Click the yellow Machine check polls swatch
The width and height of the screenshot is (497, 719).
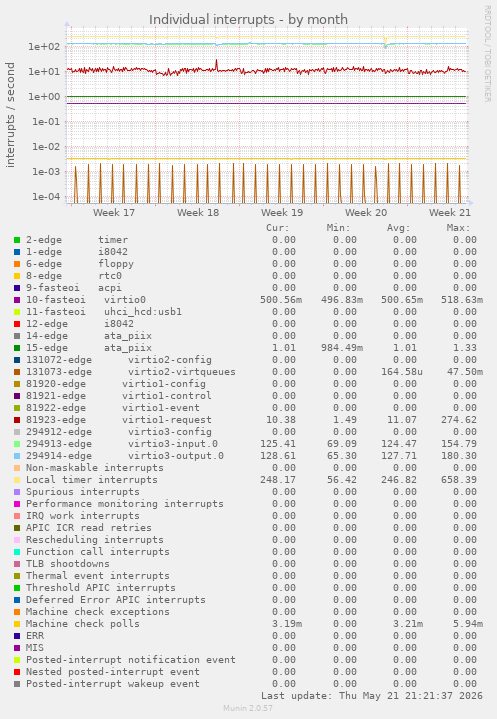pyautogui.click(x=17, y=624)
